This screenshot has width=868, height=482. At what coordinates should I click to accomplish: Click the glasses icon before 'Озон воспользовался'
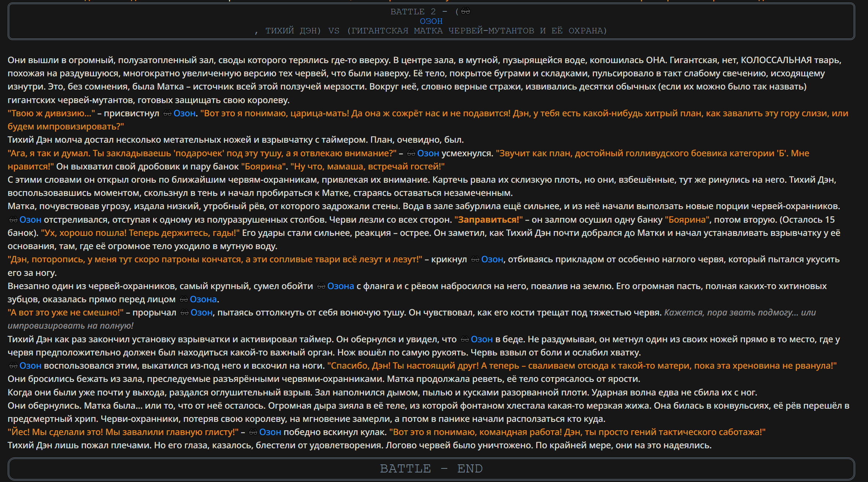coord(13,366)
